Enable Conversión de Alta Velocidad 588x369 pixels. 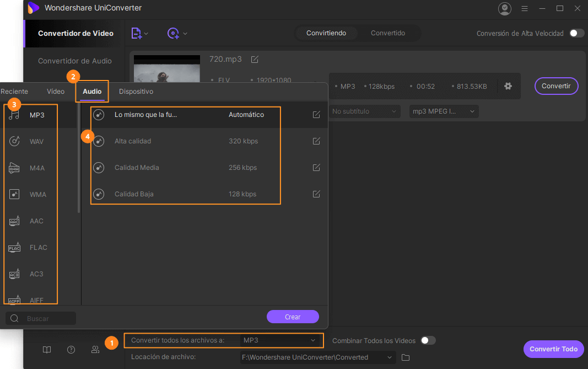(x=576, y=33)
